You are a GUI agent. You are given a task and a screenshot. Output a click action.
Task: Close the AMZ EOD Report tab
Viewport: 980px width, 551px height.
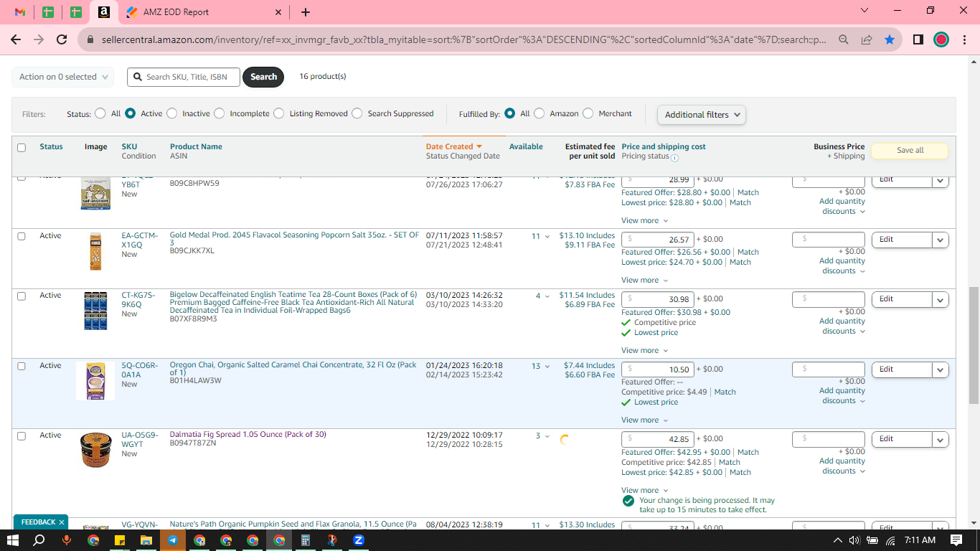tap(278, 12)
